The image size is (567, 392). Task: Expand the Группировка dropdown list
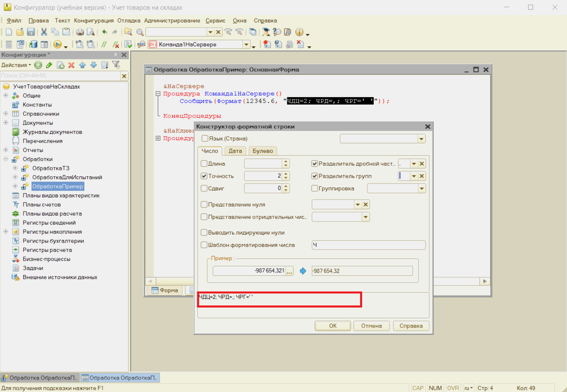(421, 189)
